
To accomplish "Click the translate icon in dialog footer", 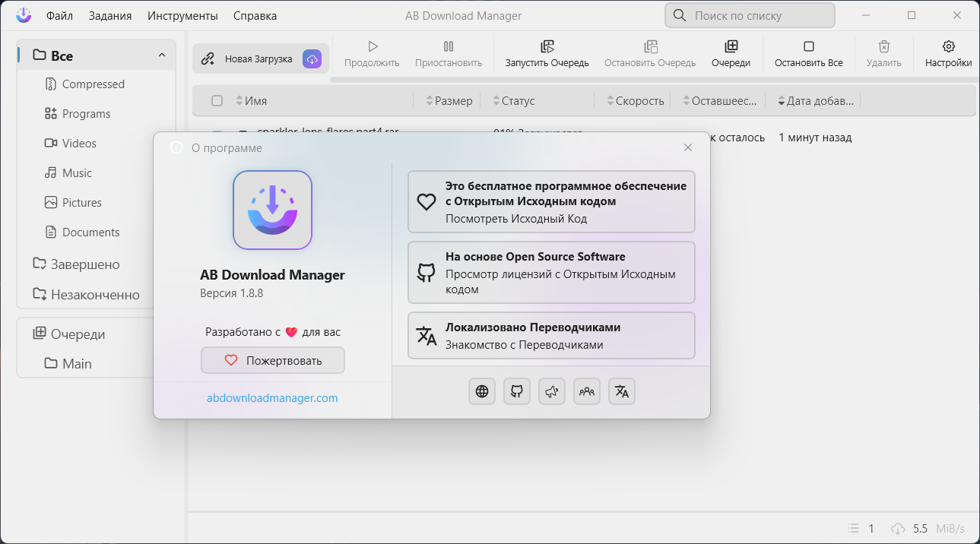I will pyautogui.click(x=622, y=391).
